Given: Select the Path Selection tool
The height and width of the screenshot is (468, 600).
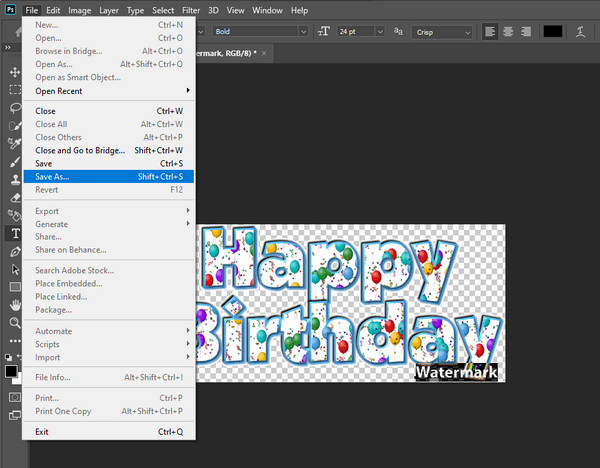Looking at the screenshot, I should pos(15,269).
